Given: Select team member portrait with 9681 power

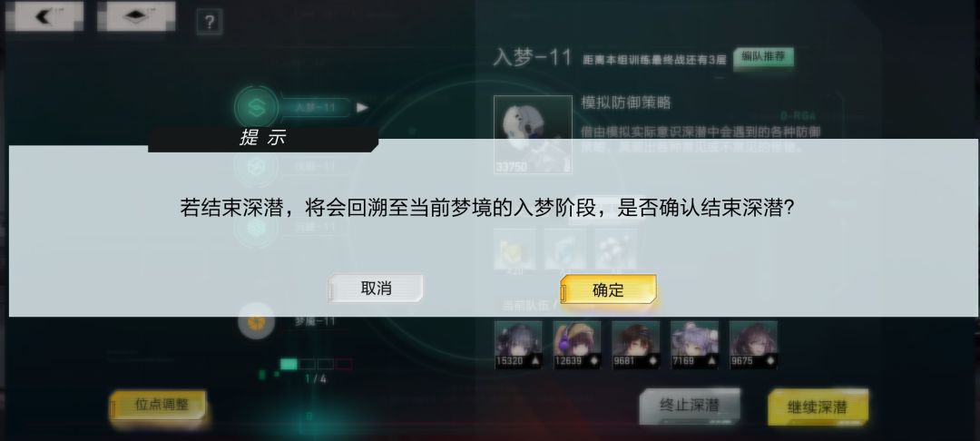Looking at the screenshot, I should click(635, 344).
